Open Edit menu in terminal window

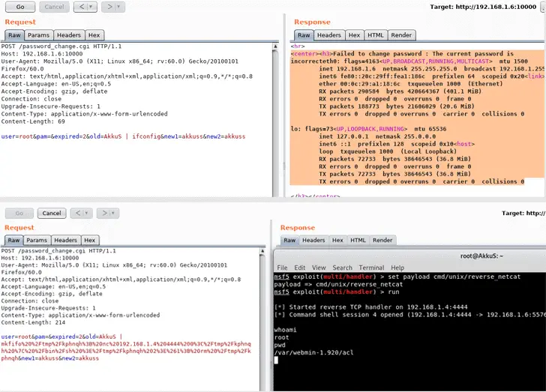(299, 268)
